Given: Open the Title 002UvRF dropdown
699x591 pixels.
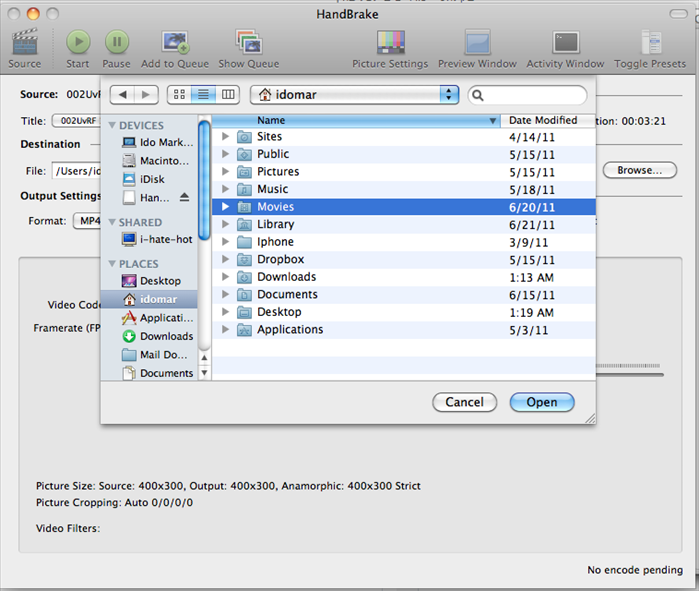Looking at the screenshot, I should tap(77, 121).
